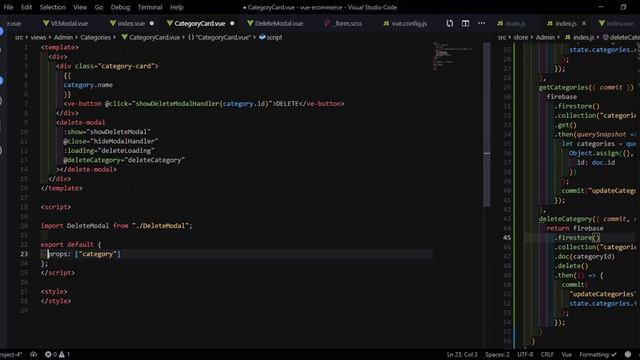Click the Sass icon on _form.scss tab
Image resolution: width=640 pixels, height=360 pixels.
[327, 24]
